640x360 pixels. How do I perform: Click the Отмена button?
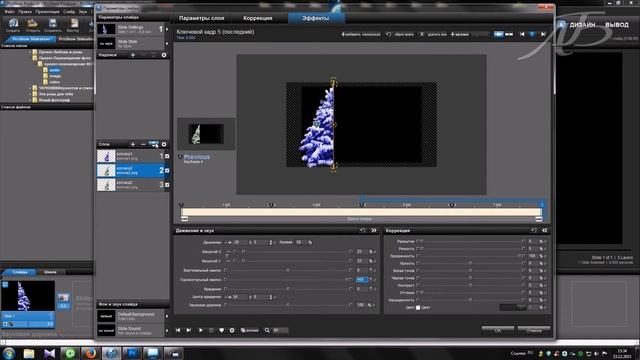click(x=533, y=330)
